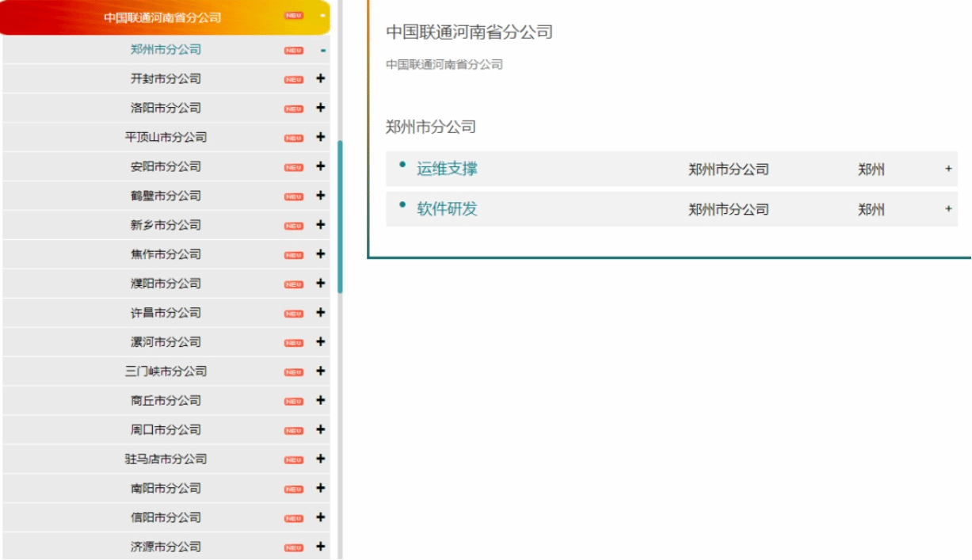972x560 pixels.
Task: Select 平顶山市分公司 branch name
Action: tap(166, 137)
